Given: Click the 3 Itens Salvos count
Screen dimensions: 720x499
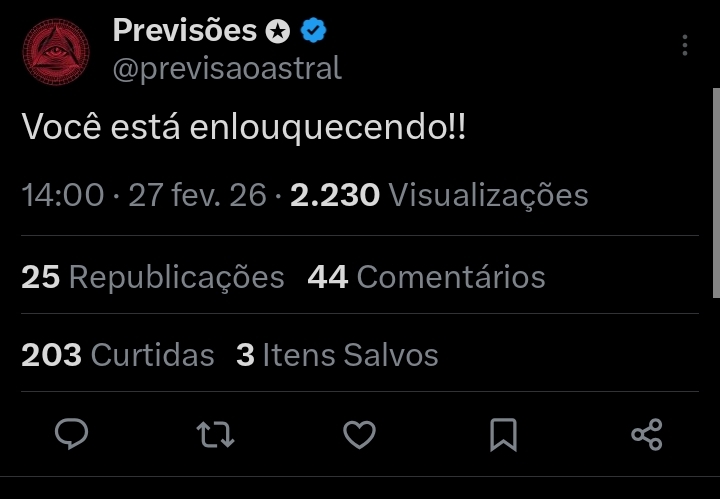Looking at the screenshot, I should coord(337,355).
